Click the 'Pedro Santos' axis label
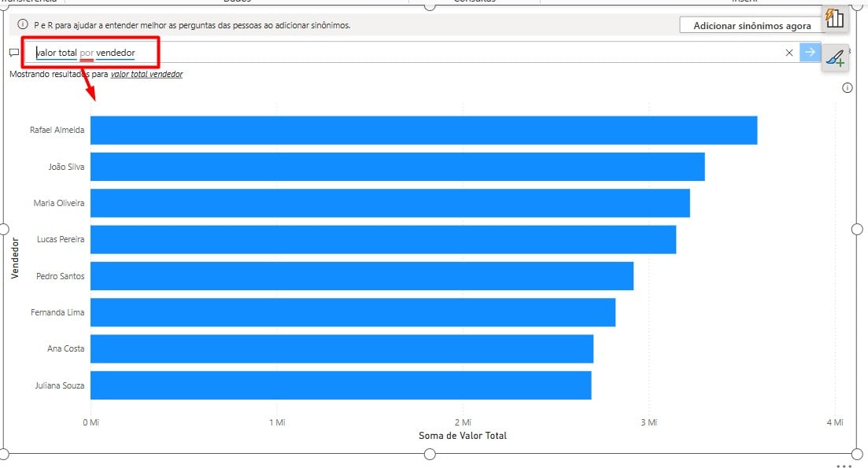This screenshot has width=868, height=468. [61, 276]
